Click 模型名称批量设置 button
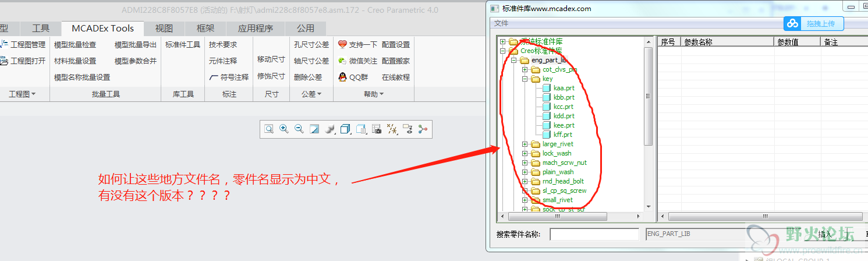The image size is (868, 261). (x=82, y=77)
